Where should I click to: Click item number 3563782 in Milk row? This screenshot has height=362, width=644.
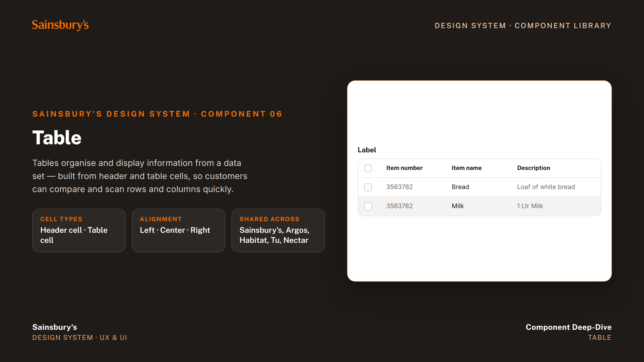pos(399,206)
